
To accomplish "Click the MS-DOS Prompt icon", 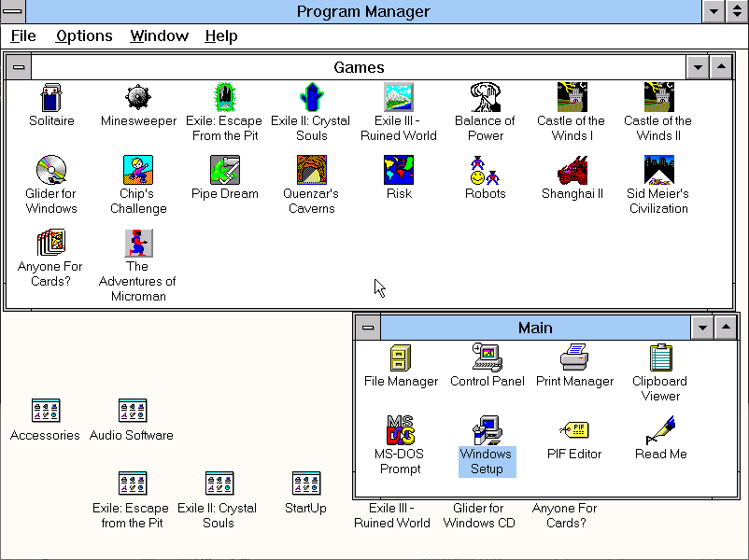I will [x=401, y=430].
